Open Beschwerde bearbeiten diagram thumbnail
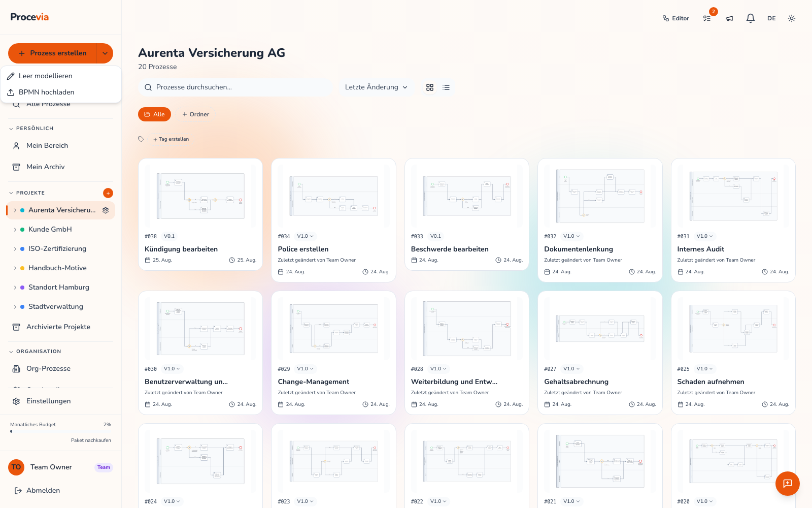Viewport: 812px width, 508px height. pyautogui.click(x=467, y=196)
